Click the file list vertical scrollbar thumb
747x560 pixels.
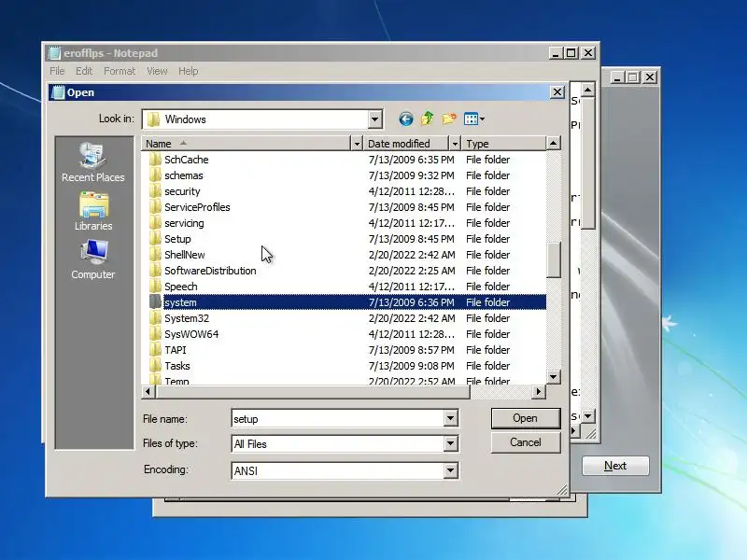553,259
